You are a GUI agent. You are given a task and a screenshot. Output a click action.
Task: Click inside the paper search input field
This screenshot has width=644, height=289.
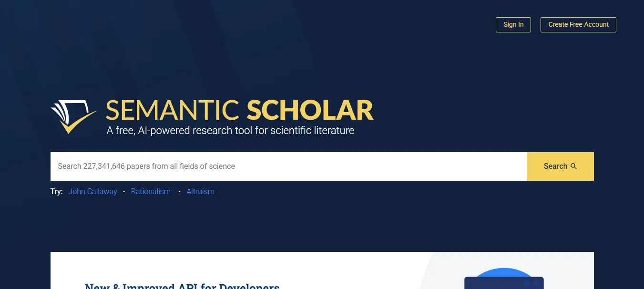click(286, 166)
